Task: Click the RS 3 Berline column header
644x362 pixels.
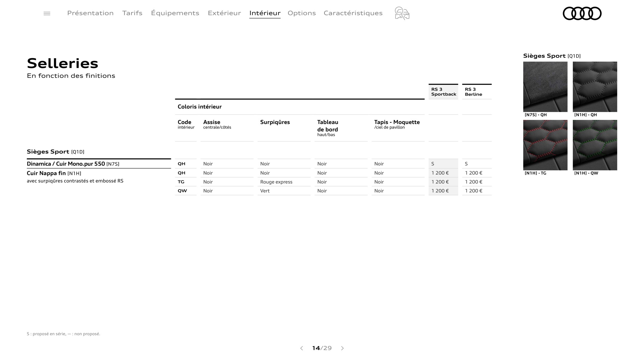Action: click(477, 92)
